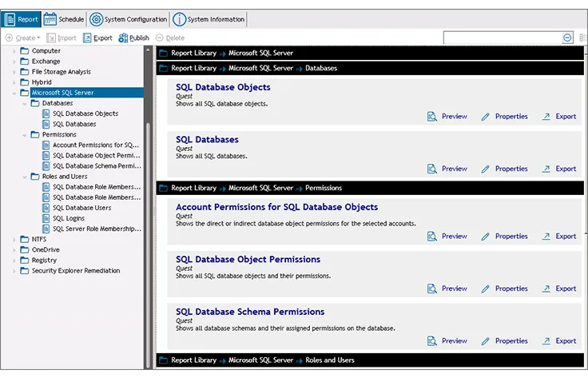Click the Export icon in the toolbar
The width and height of the screenshot is (588, 378).
coord(88,38)
